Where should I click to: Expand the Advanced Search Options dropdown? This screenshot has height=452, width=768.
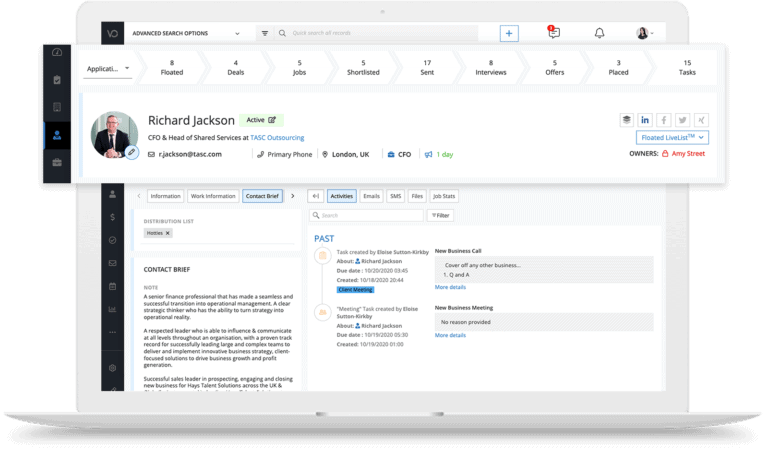pos(185,33)
